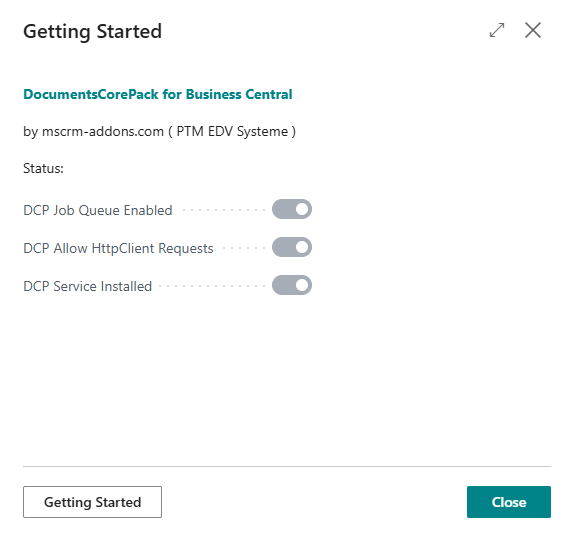Click the 'DCP Allow HttpClient Requests' label
Viewport: 572px width, 540px height.
pos(118,248)
